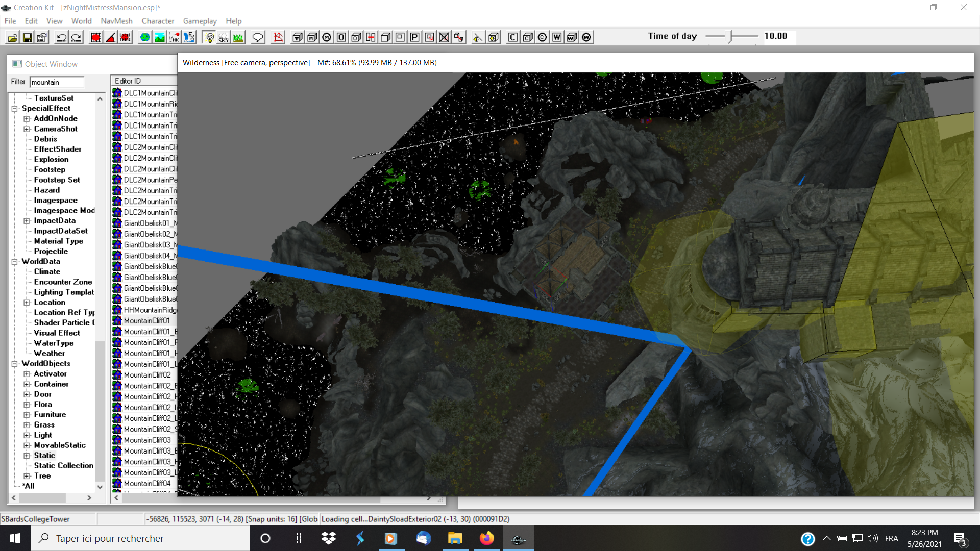
Task: Toggle the snap-to-angle toolbar icon
Action: pos(111,37)
